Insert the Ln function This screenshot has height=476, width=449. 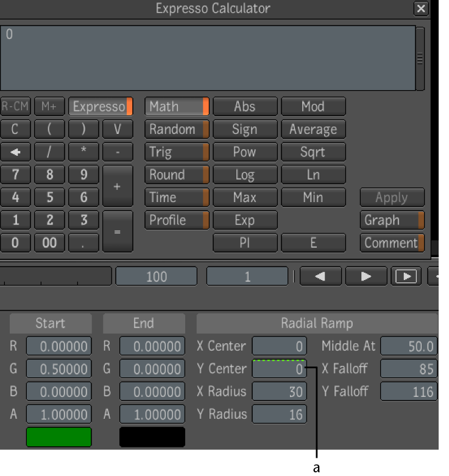click(x=314, y=175)
